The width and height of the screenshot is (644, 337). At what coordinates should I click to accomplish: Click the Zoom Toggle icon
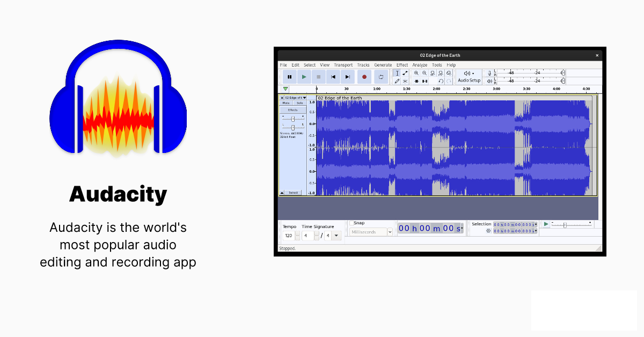pyautogui.click(x=449, y=73)
